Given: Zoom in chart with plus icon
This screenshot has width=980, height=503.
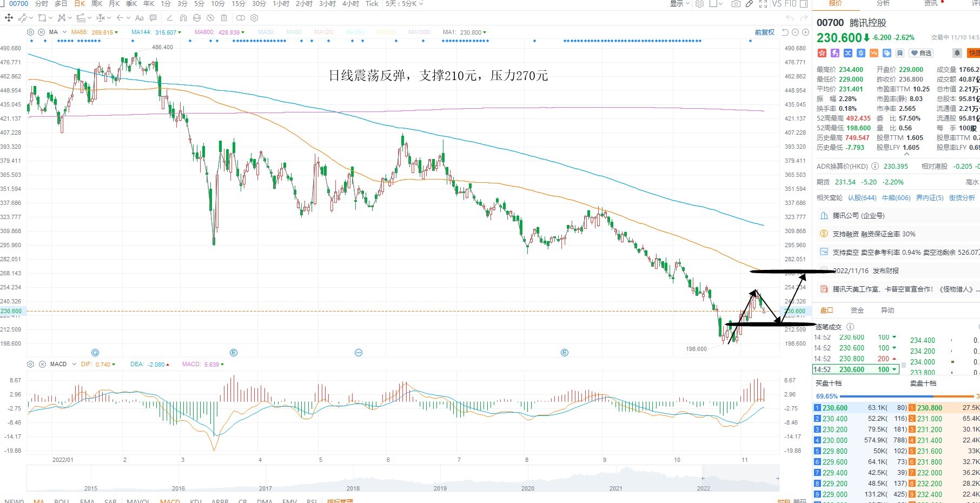Looking at the screenshot, I should (805, 32).
